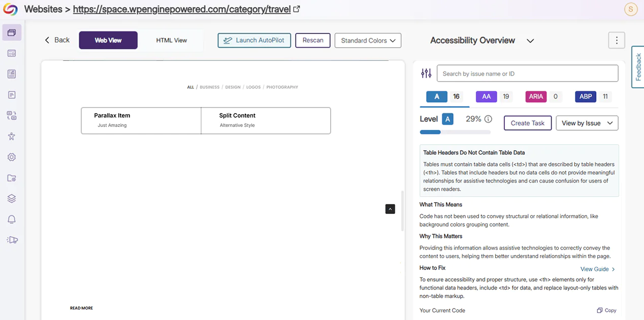Copy the current code using the Copy icon
644x320 pixels.
606,310
